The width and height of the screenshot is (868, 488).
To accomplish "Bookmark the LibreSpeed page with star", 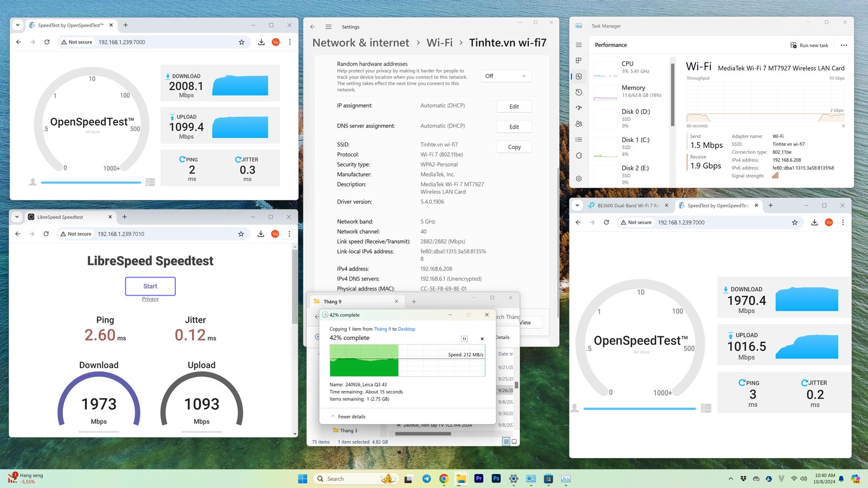I will pyautogui.click(x=241, y=234).
